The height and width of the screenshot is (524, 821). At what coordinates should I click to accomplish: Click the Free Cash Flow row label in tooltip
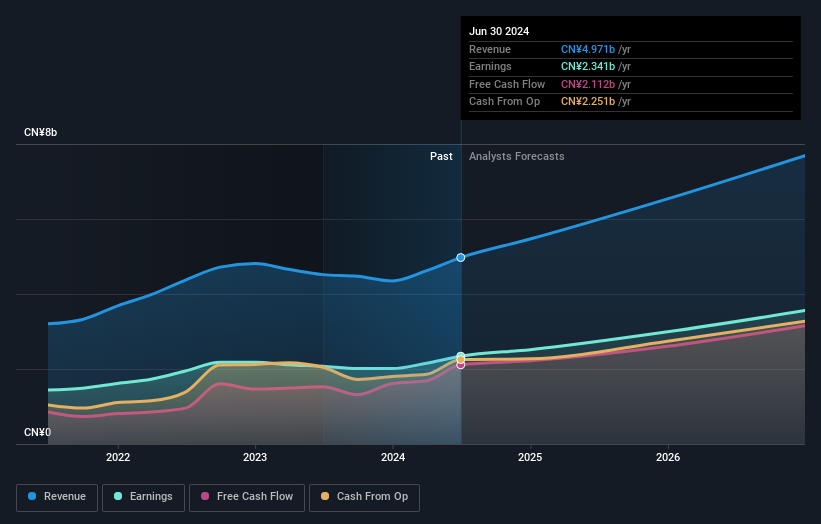click(507, 84)
